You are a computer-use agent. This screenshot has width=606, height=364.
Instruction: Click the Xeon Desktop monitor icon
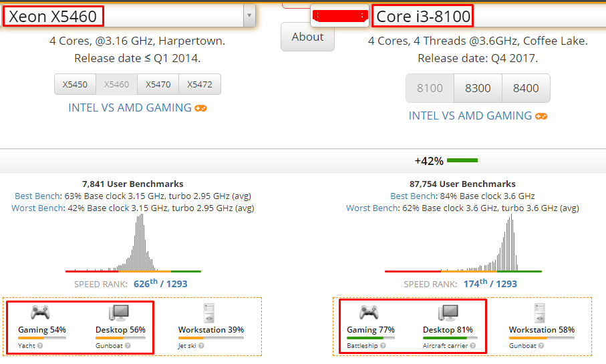tap(119, 313)
